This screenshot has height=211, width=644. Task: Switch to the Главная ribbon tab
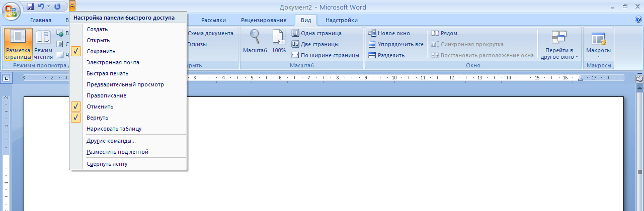pyautogui.click(x=41, y=20)
